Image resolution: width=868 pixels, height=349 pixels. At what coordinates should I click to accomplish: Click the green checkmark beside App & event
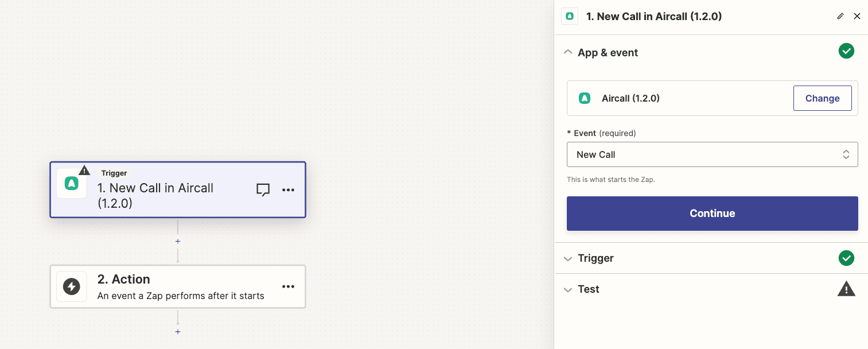click(846, 51)
